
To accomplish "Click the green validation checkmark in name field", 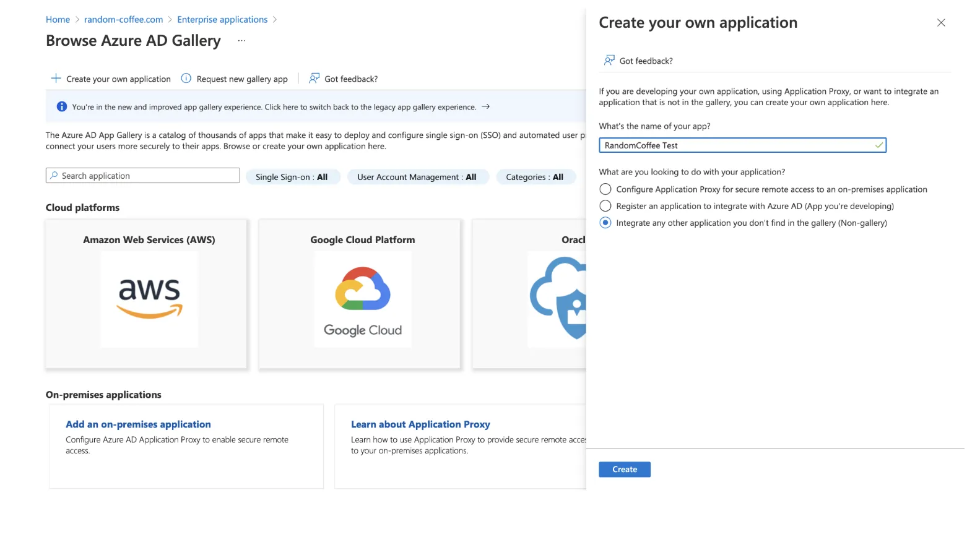I will pyautogui.click(x=878, y=145).
